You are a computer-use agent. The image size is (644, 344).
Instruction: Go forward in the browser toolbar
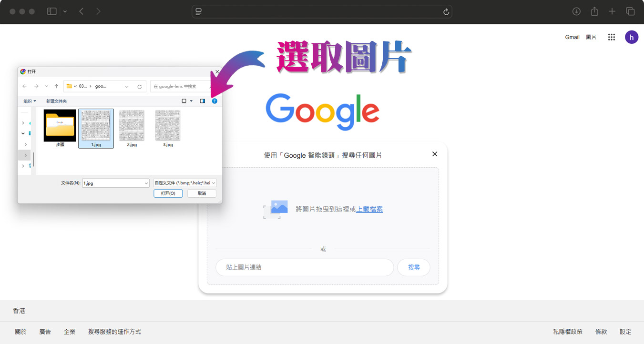98,11
